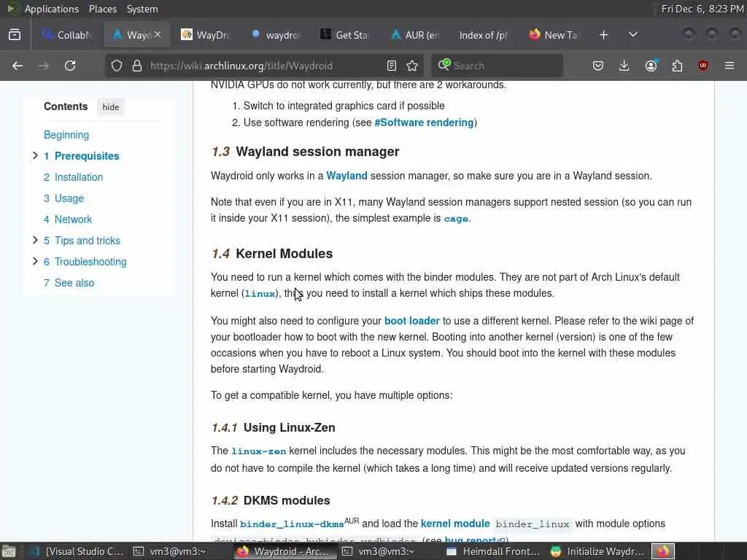Open Firefox account icon
Image resolution: width=747 pixels, height=560 pixels.
coord(651,66)
